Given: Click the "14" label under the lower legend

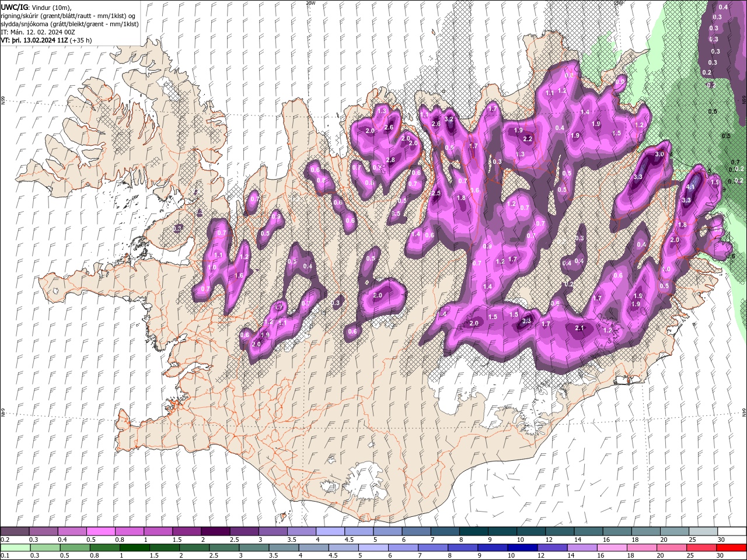Looking at the screenshot, I should (571, 555).
